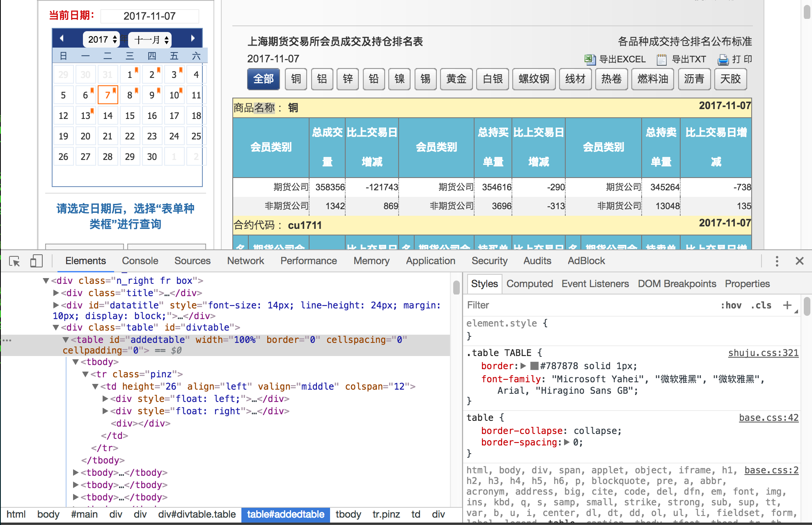Toggle :hov element state panel
This screenshot has height=525, width=812.
click(x=731, y=305)
